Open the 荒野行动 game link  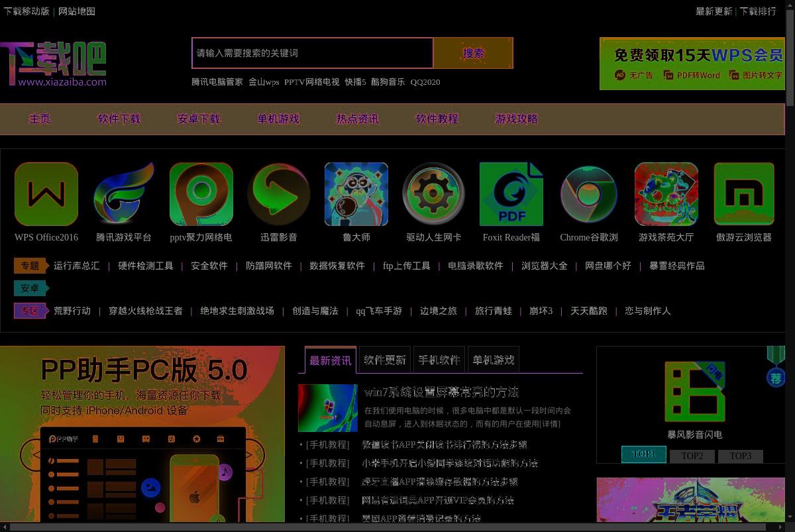tap(72, 311)
